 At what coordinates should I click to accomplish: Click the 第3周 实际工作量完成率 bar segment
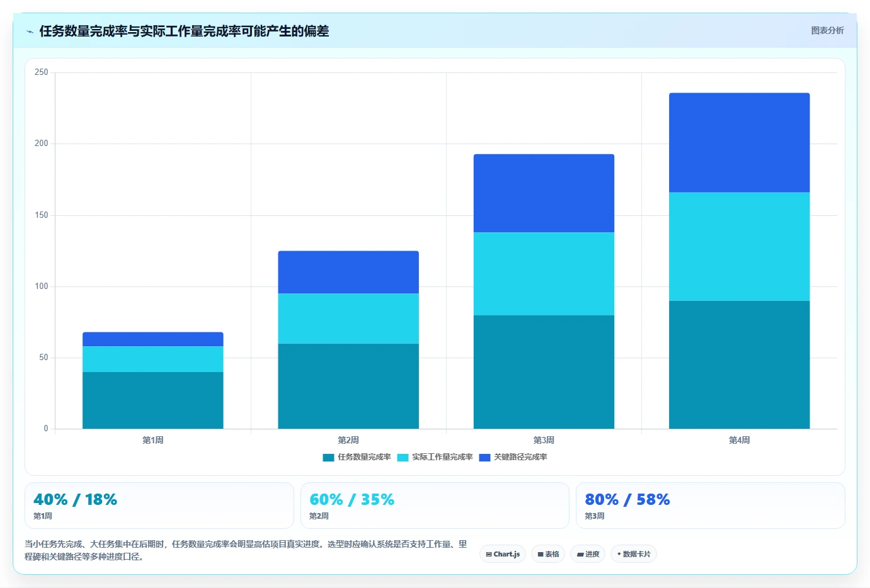[544, 274]
